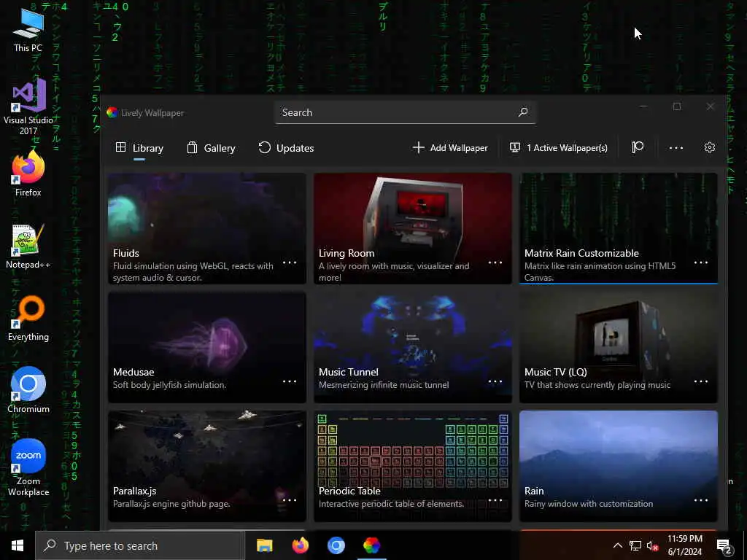Select This PC desktop icon
The height and width of the screenshot is (560, 747).
click(28, 31)
